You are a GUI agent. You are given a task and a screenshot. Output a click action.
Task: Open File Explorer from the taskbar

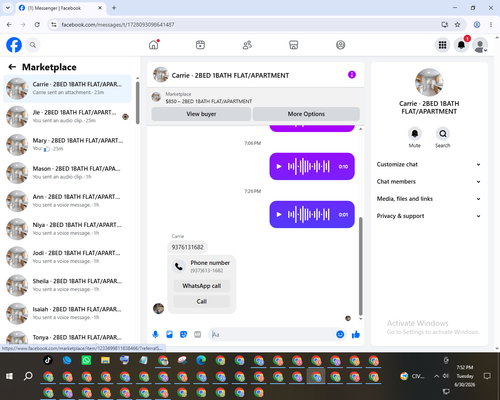click(105, 360)
